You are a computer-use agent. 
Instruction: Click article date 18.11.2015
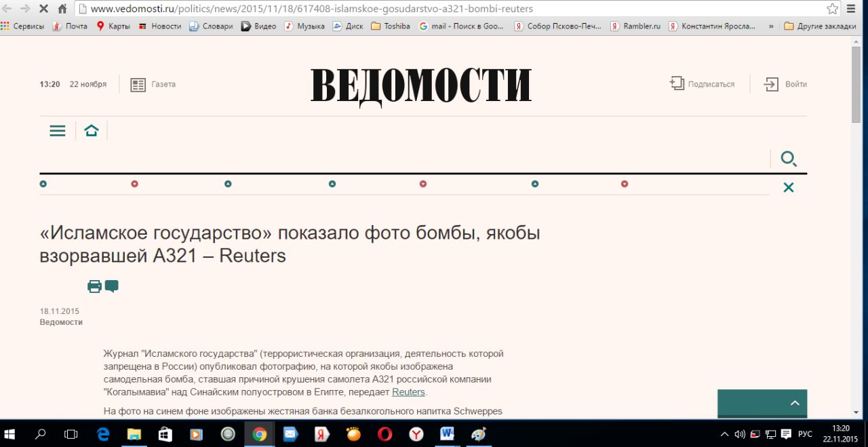(x=60, y=311)
